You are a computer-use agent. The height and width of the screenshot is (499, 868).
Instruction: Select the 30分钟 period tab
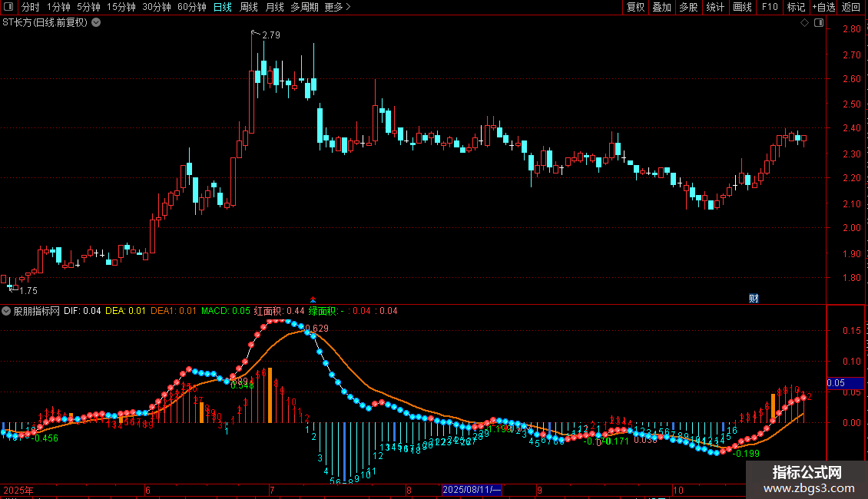[x=156, y=7]
